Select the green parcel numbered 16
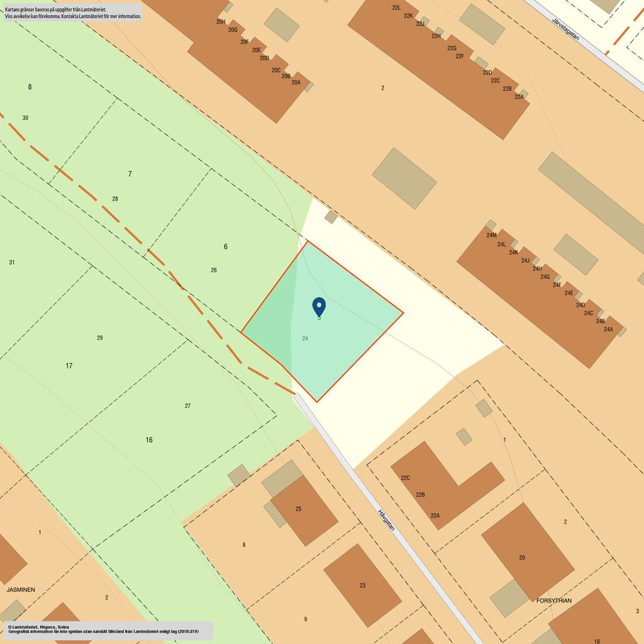 click(x=149, y=440)
